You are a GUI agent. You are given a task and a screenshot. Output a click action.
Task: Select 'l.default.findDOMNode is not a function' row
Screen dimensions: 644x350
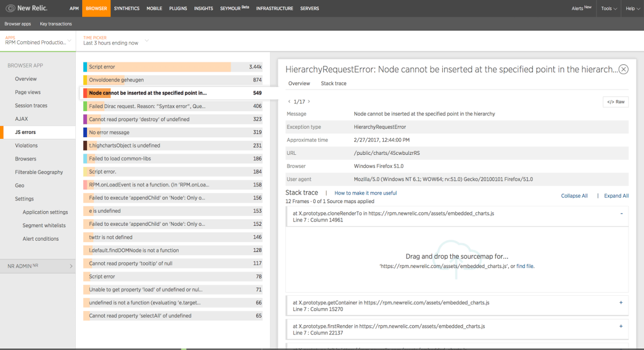[x=174, y=250]
